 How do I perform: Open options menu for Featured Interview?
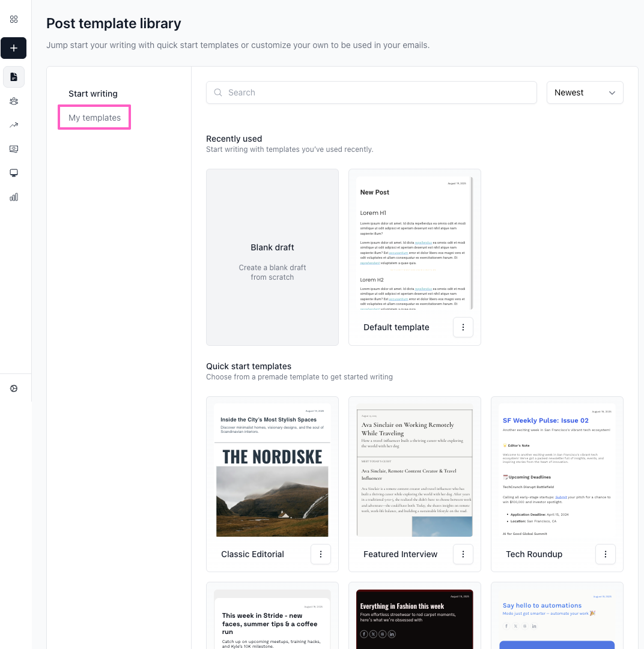(463, 554)
